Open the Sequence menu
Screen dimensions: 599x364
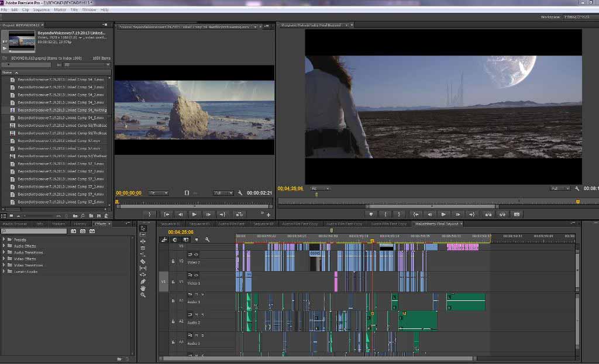point(42,9)
